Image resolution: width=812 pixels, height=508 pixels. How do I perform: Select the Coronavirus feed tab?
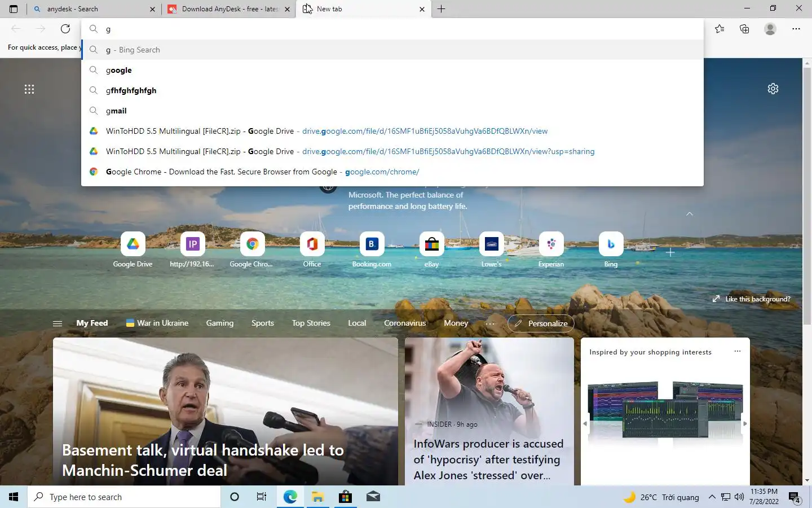pyautogui.click(x=405, y=323)
